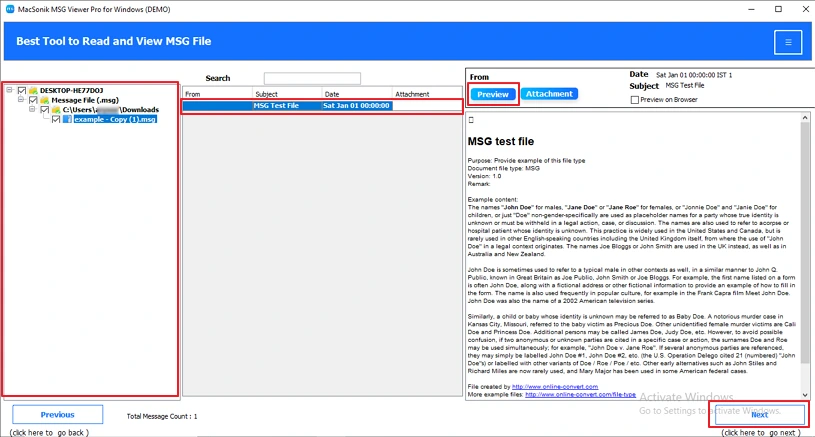Sort by the Date column header
The image size is (815, 437).
pos(357,94)
